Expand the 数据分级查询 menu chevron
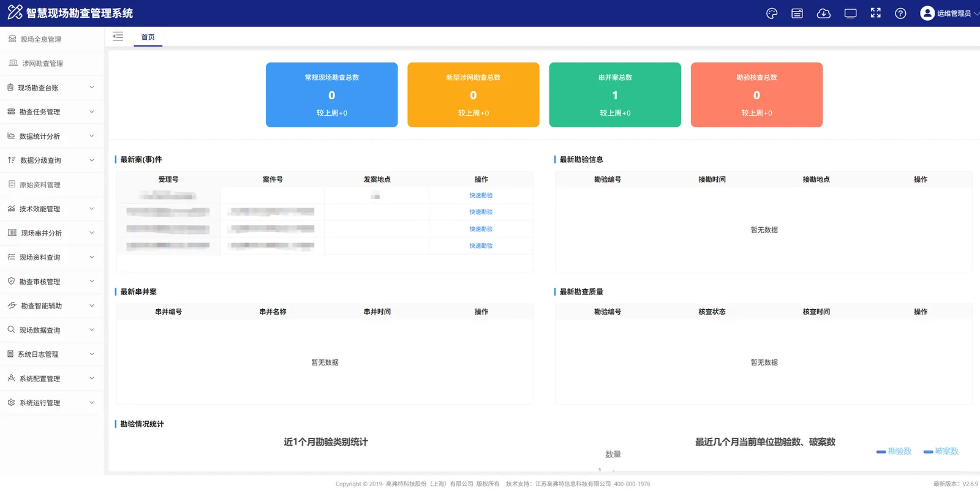The width and height of the screenshot is (980, 491). pos(92,160)
